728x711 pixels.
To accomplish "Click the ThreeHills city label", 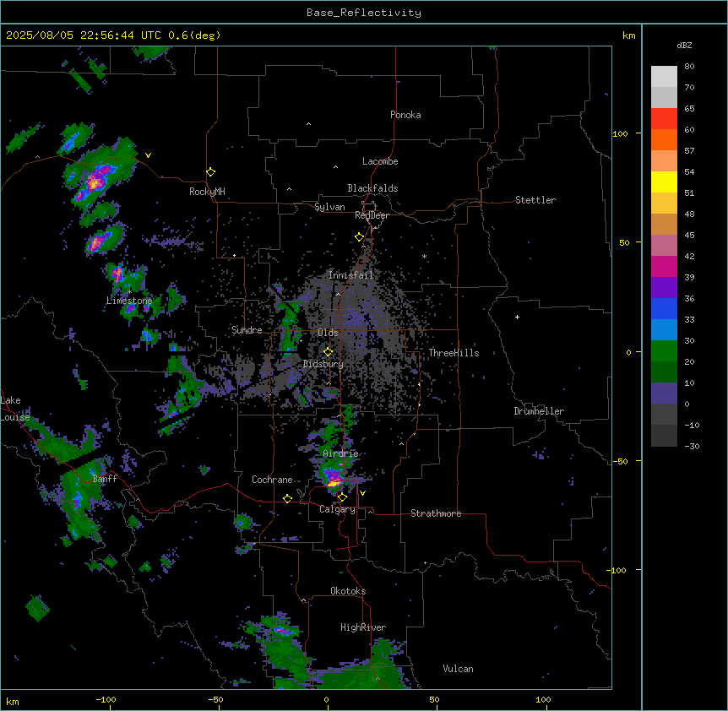I will pos(454,353).
